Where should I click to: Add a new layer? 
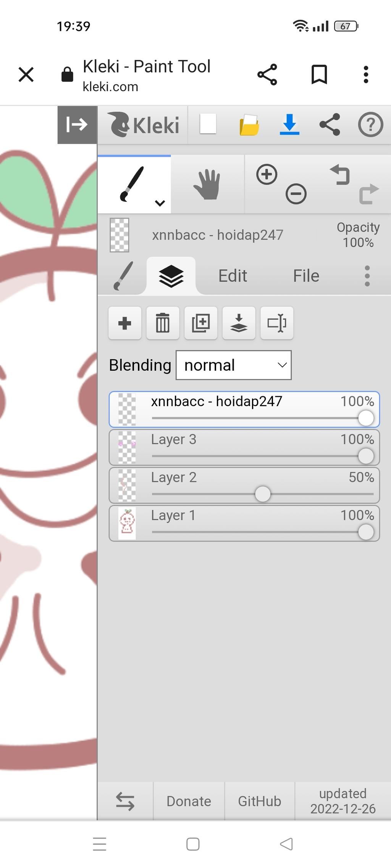[x=125, y=323]
